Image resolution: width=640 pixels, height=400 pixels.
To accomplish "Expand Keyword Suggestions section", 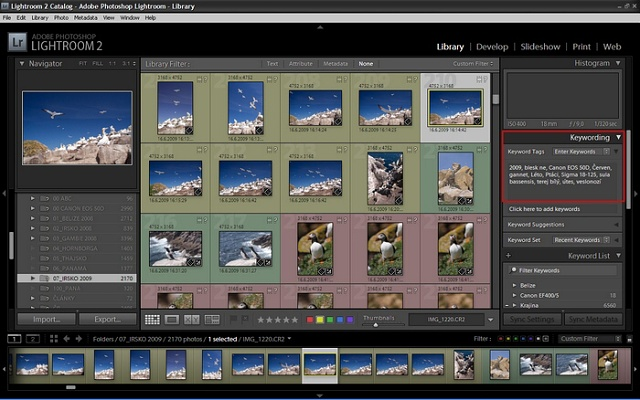I will (x=616, y=224).
